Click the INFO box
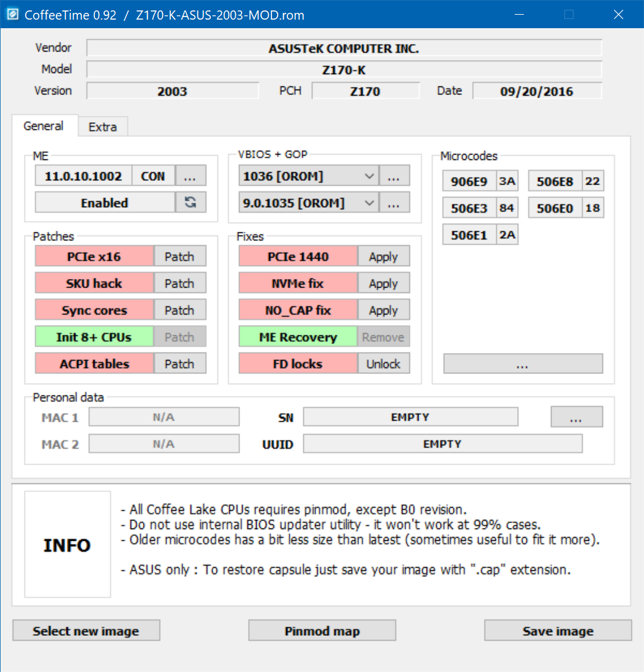This screenshot has height=672, width=644. (67, 544)
